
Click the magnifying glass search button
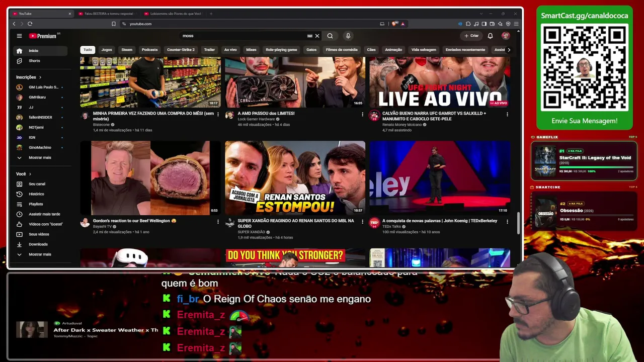pos(330,36)
